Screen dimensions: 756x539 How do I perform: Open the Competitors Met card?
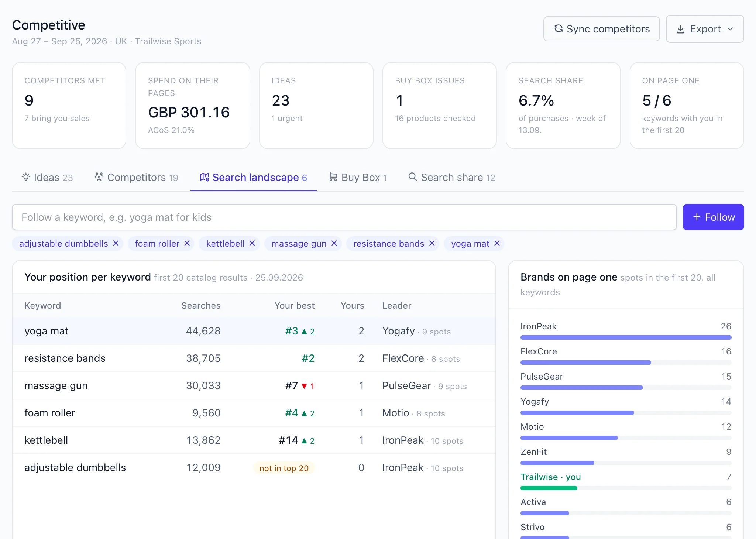pyautogui.click(x=69, y=106)
